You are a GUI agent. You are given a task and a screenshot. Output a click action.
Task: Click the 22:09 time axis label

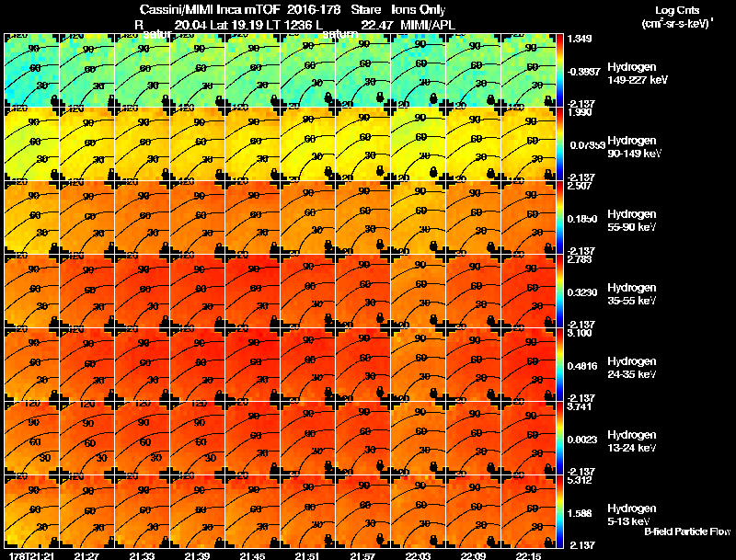pyautogui.click(x=474, y=555)
